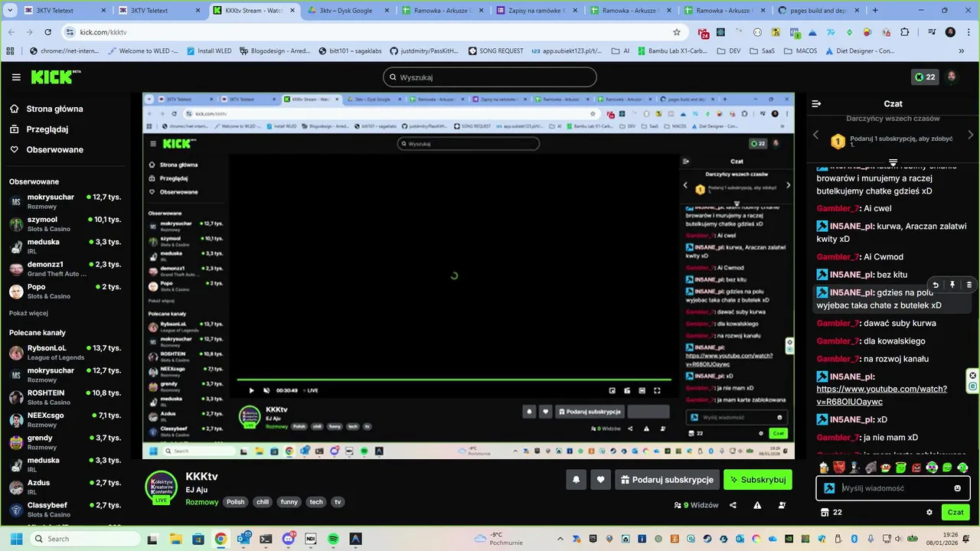
Task: Go back in browser history
Action: tap(11, 32)
